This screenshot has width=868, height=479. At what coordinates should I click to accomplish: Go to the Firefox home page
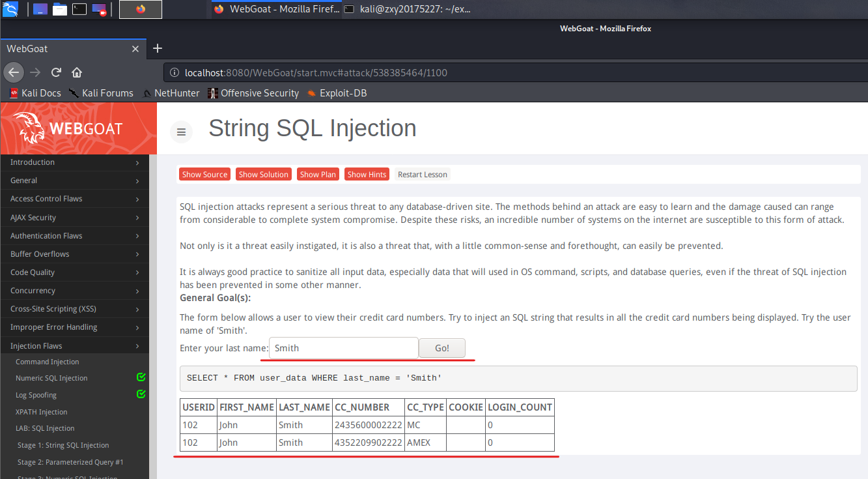coord(77,72)
